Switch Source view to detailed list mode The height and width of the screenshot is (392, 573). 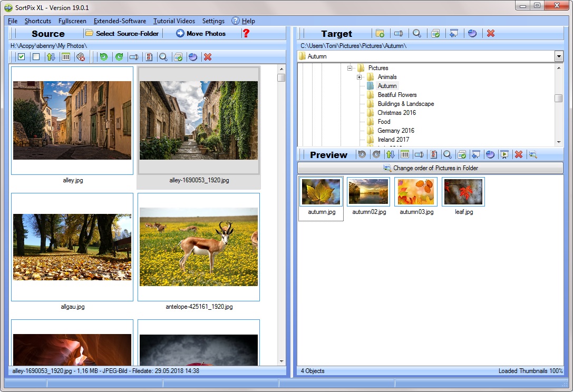[x=65, y=56]
